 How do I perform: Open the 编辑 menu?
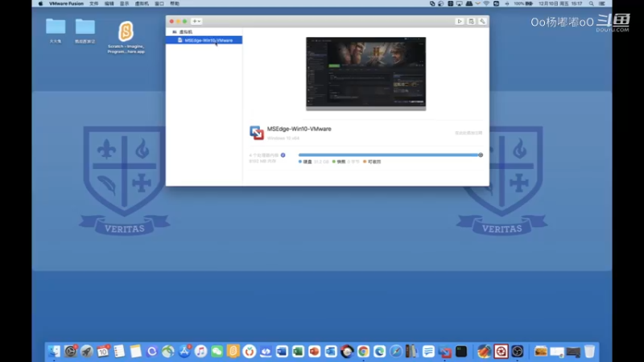click(x=109, y=4)
